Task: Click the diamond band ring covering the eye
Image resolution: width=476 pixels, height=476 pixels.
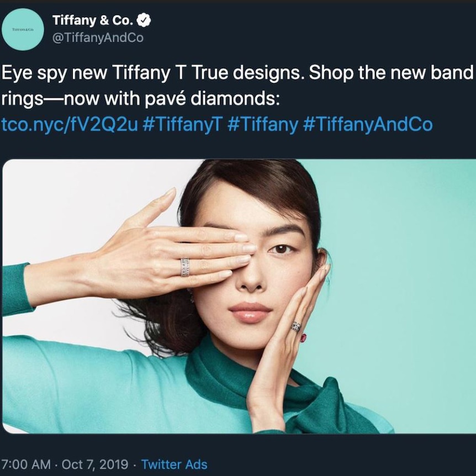Action: click(x=185, y=267)
